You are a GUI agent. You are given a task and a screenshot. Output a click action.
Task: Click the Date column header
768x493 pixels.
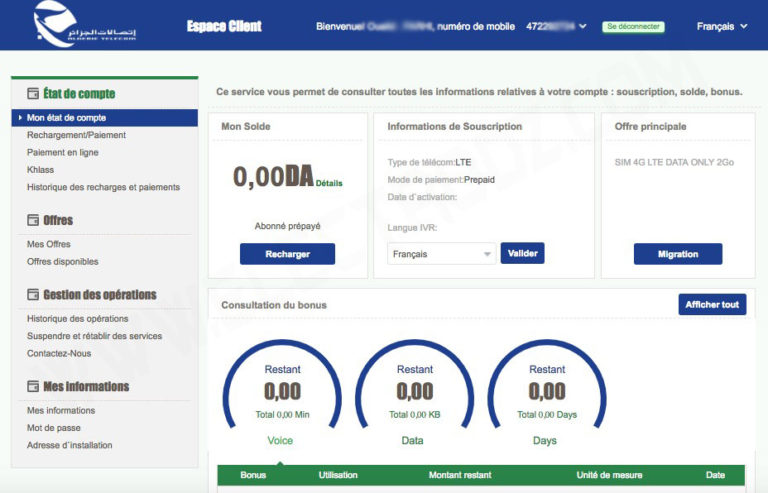pos(715,475)
